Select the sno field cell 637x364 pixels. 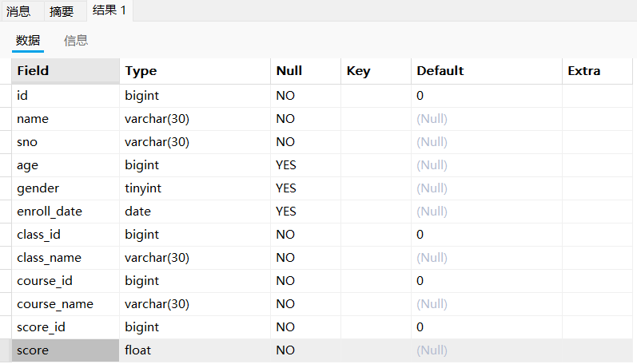(x=66, y=142)
